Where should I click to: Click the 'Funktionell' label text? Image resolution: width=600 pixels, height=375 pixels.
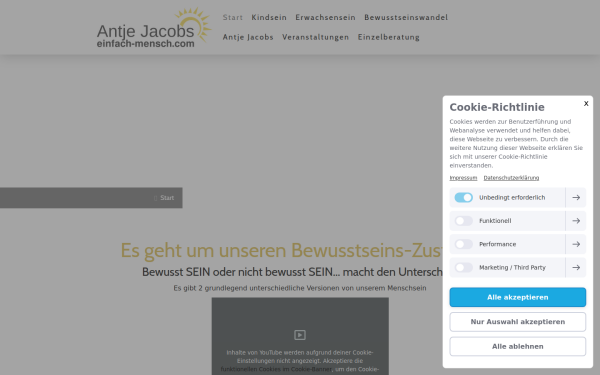495,221
